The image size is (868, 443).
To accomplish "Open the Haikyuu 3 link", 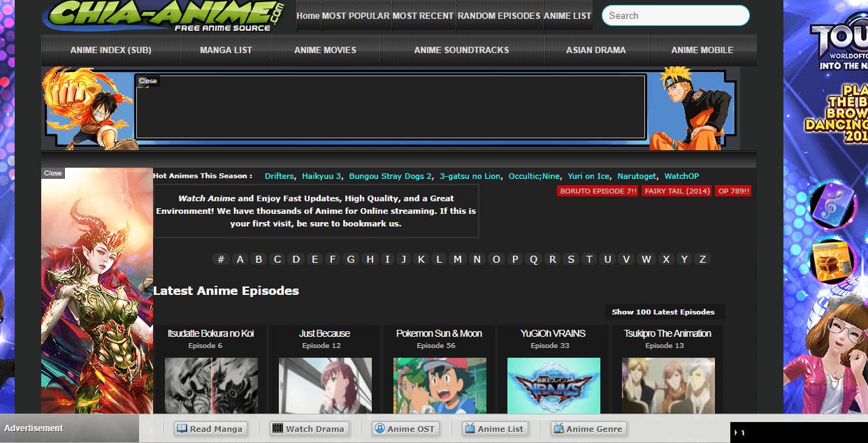I will 321,176.
